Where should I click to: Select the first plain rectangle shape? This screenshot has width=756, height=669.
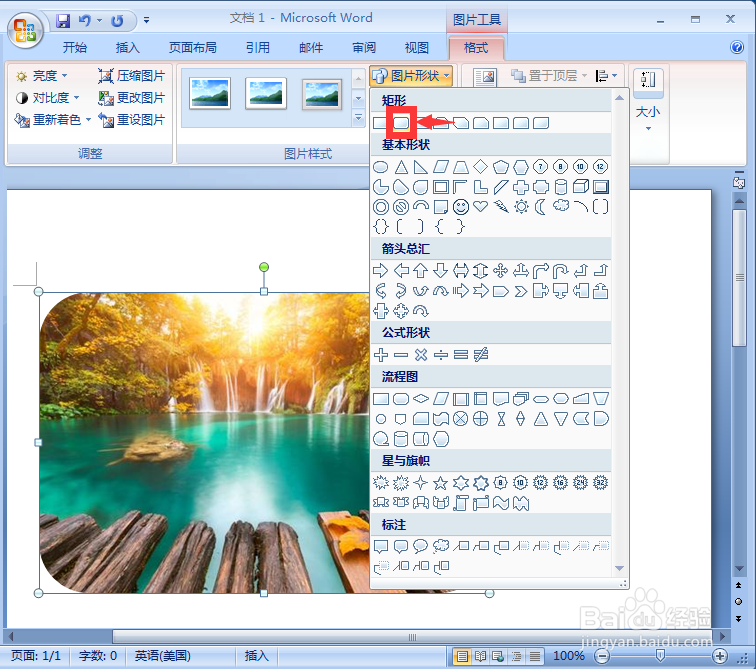[380, 123]
